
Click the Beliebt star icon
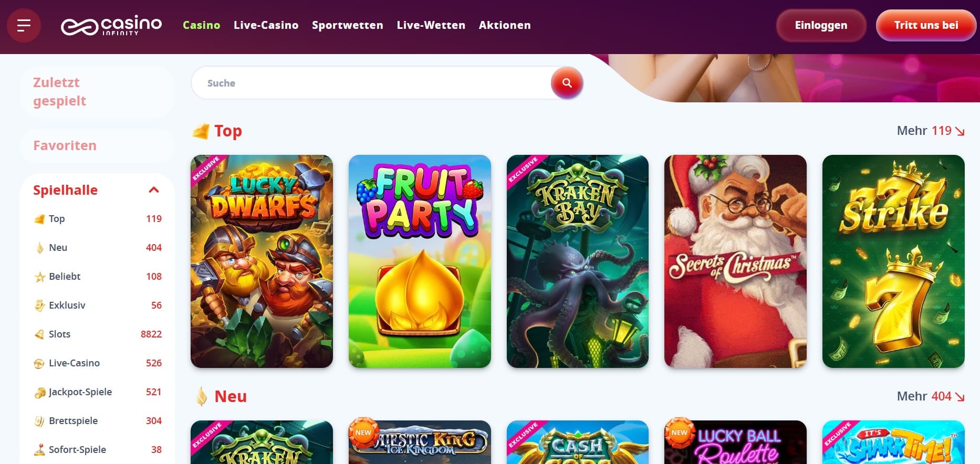(39, 277)
